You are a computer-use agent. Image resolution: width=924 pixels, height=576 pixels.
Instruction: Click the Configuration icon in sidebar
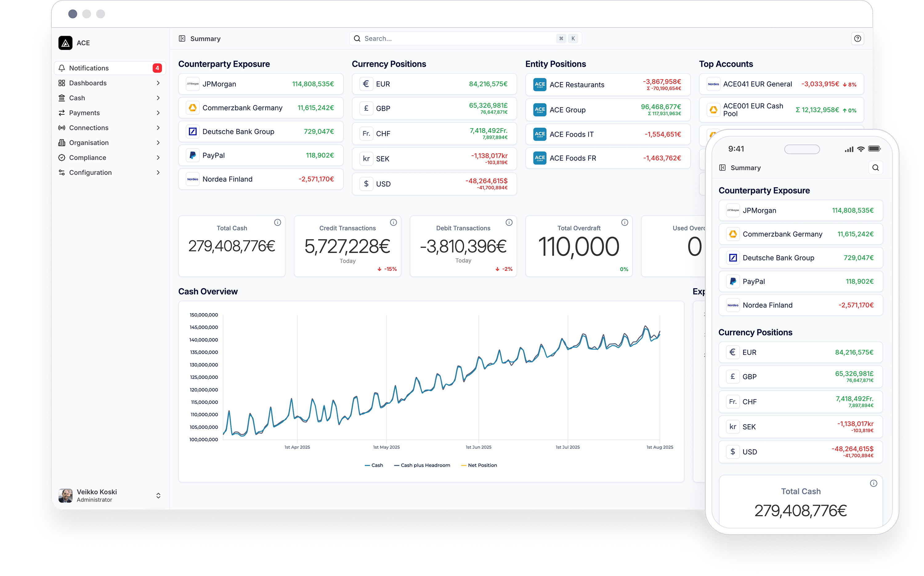[x=62, y=172]
